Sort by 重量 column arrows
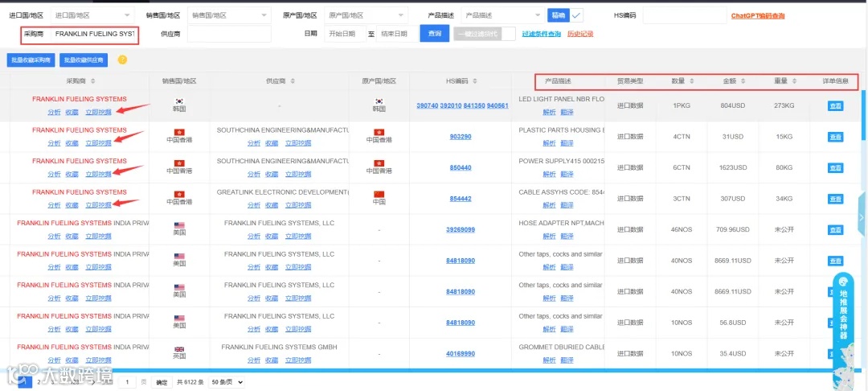The image size is (868, 391). click(x=794, y=81)
